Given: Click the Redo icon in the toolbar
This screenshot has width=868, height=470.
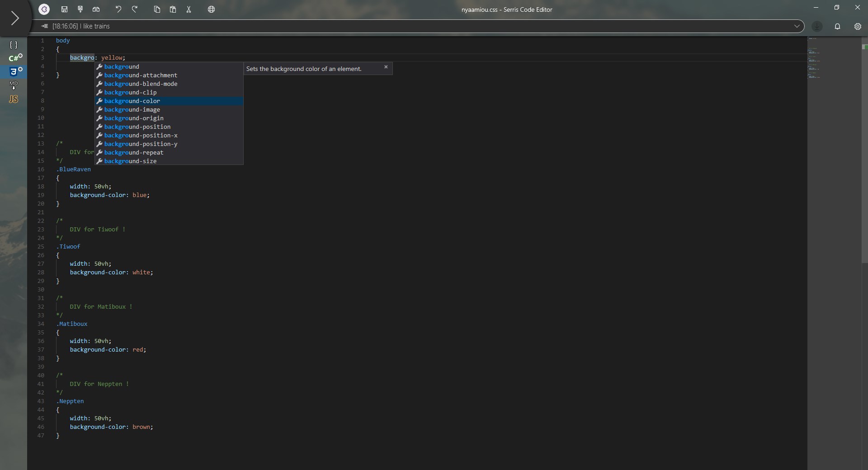Looking at the screenshot, I should tap(135, 9).
